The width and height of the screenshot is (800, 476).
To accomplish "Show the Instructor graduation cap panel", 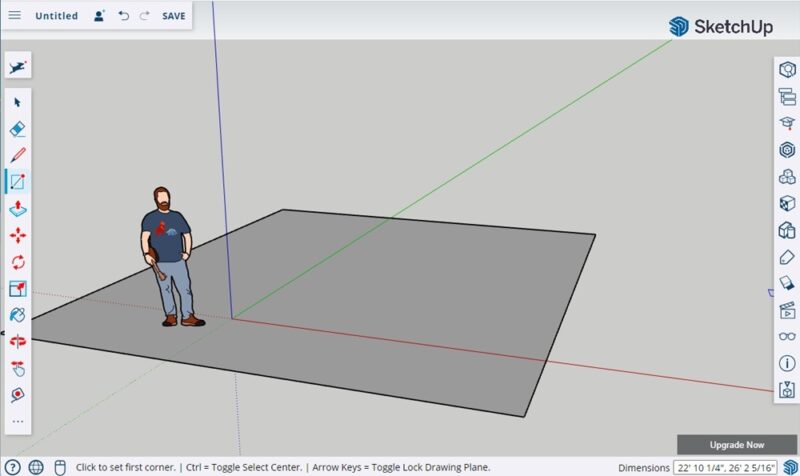I will 787,123.
